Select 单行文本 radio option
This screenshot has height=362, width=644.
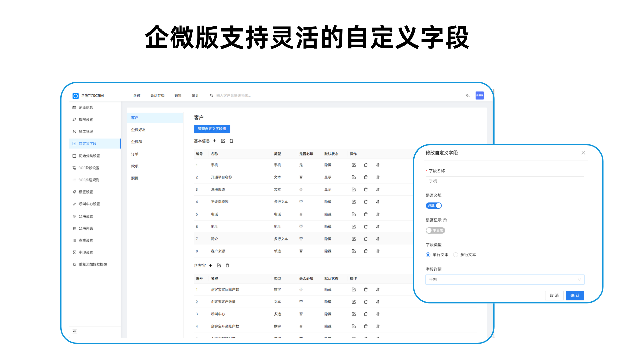pyautogui.click(x=428, y=255)
